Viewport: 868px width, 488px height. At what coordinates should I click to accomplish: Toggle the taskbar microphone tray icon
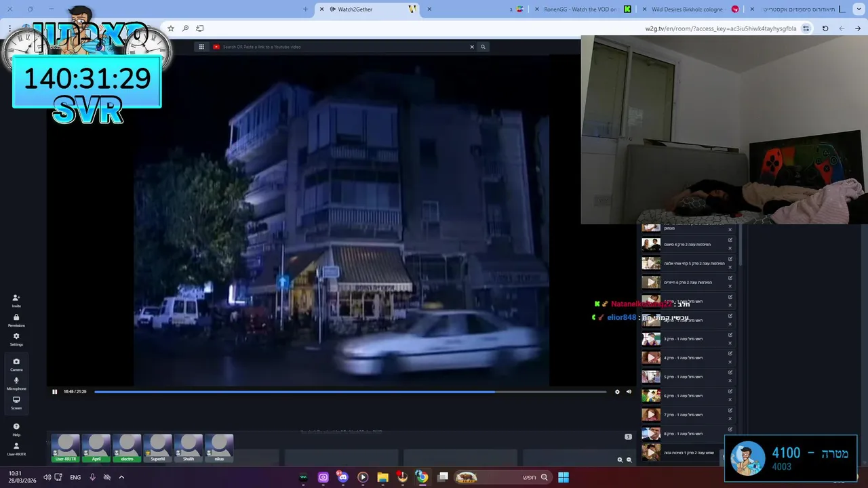[93, 477]
